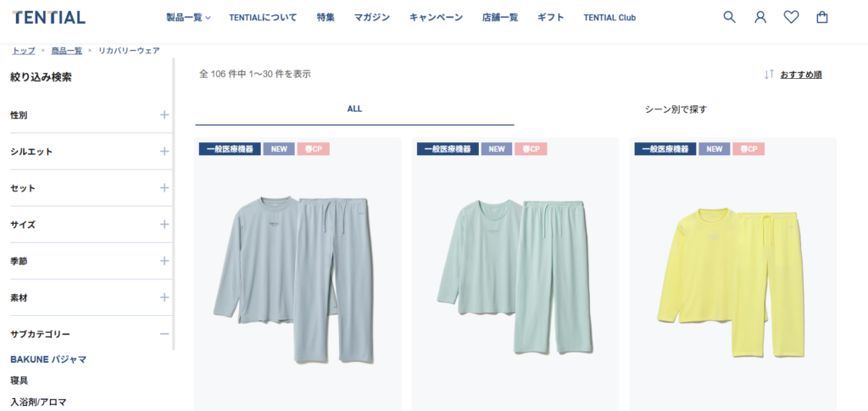Open the マガジン menu item
The image size is (868, 411).
[372, 18]
